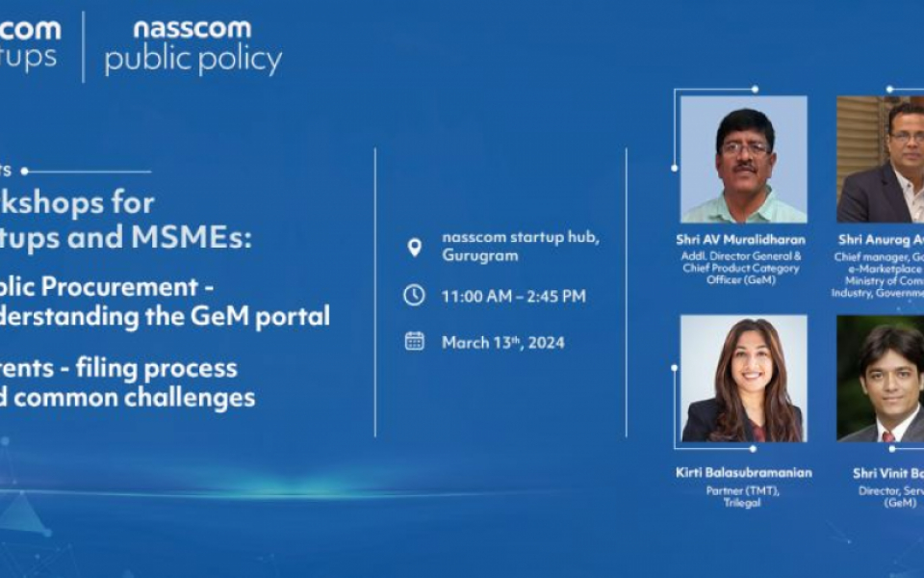Click the name 'Shri AV Muralidharan'
This screenshot has height=578, width=924.
(741, 240)
